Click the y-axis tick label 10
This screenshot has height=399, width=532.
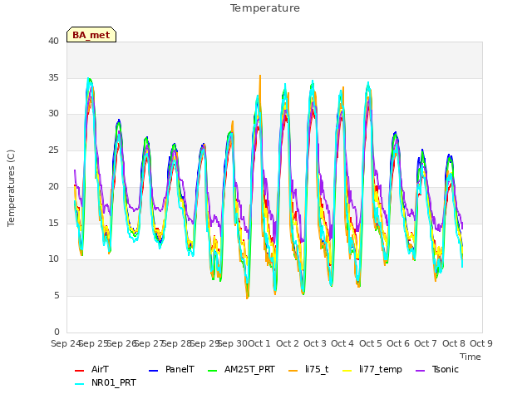[x=53, y=259]
